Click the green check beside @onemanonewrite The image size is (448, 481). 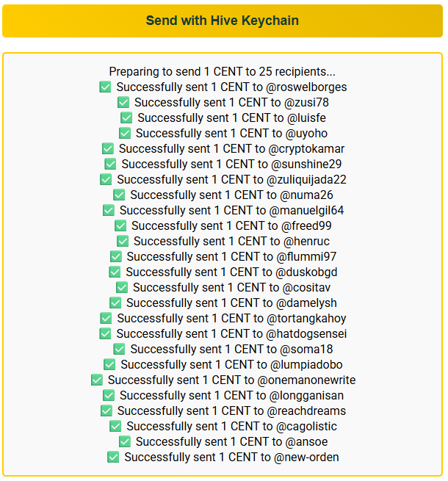pyautogui.click(x=97, y=380)
